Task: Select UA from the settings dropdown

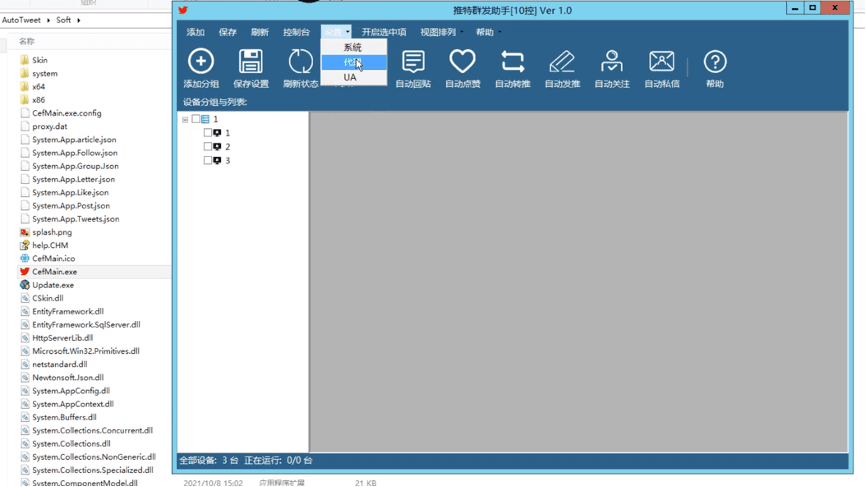Action: pyautogui.click(x=353, y=77)
